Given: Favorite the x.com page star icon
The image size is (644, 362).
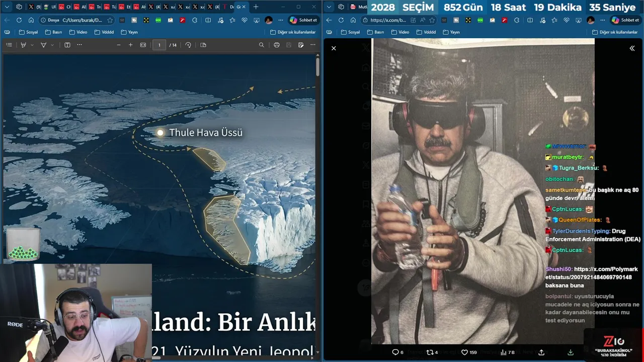Looking at the screenshot, I should [x=432, y=20].
